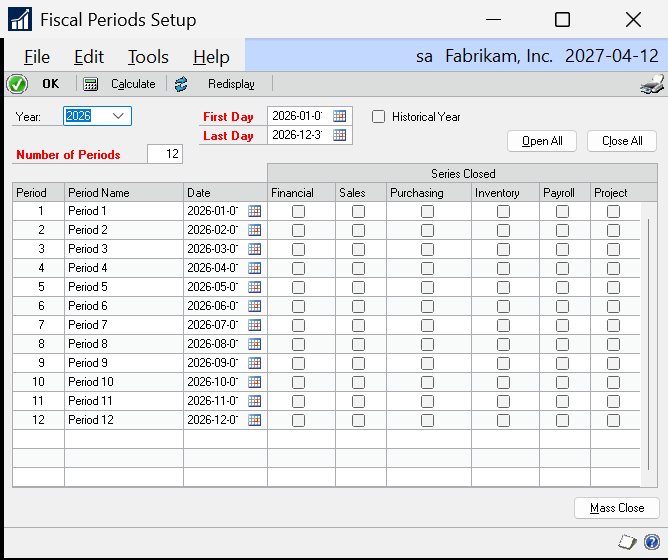
Task: Open the Tools menu
Action: (148, 57)
